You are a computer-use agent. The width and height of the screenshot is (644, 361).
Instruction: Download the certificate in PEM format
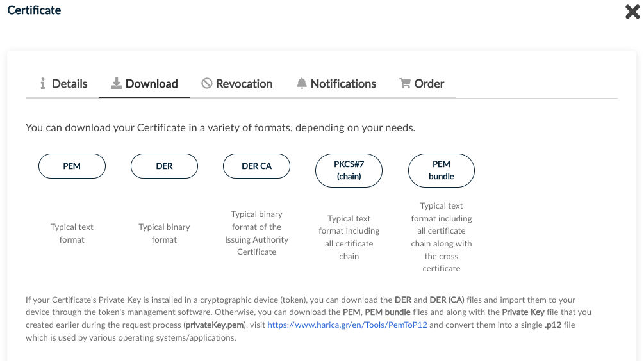pyautogui.click(x=72, y=166)
